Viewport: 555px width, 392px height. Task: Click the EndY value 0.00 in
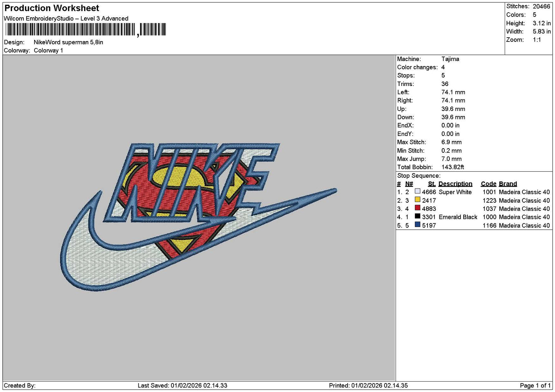click(451, 134)
